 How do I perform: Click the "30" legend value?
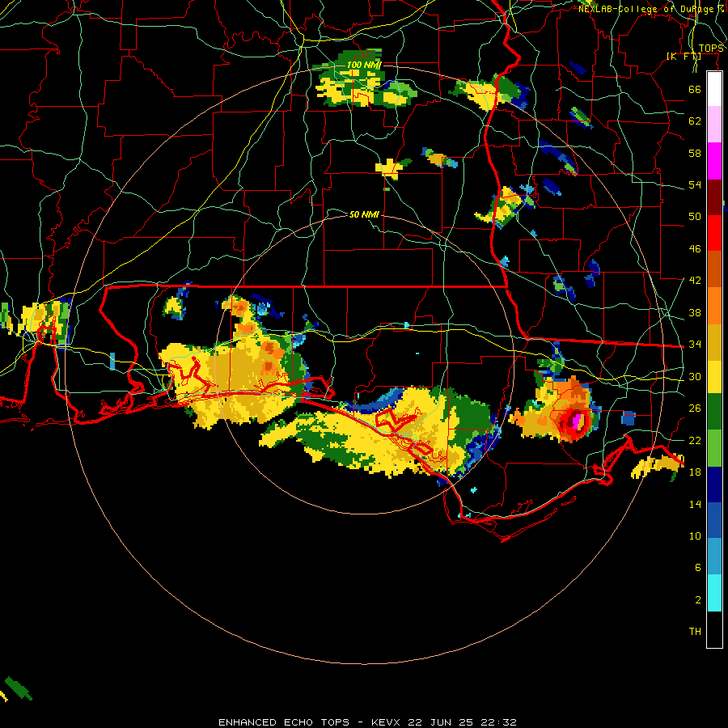[695, 376]
